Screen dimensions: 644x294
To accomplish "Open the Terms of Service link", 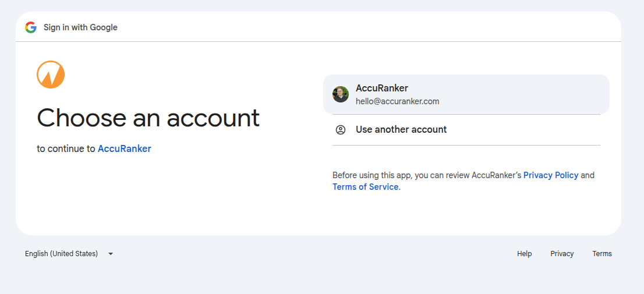I will 366,187.
